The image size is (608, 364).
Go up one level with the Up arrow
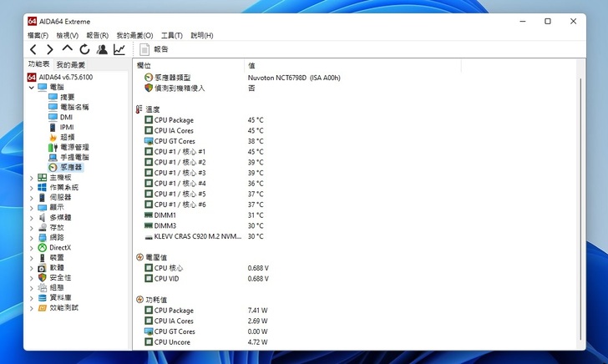[68, 49]
